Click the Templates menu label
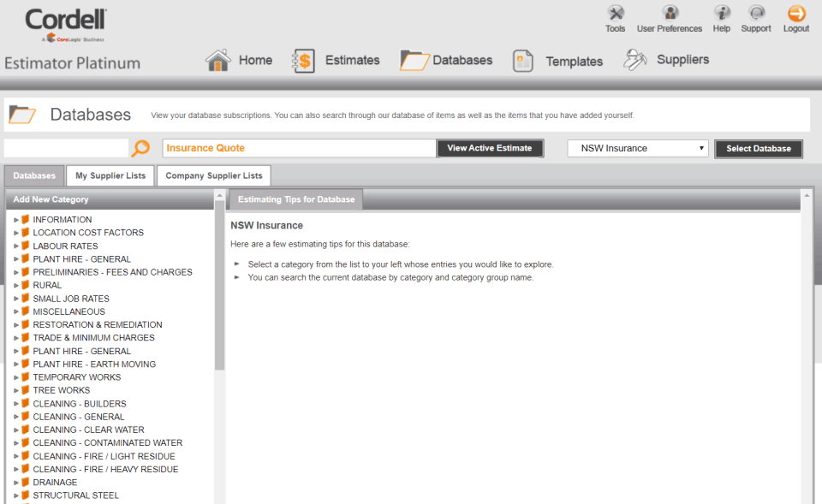The image size is (822, 504). (574, 62)
